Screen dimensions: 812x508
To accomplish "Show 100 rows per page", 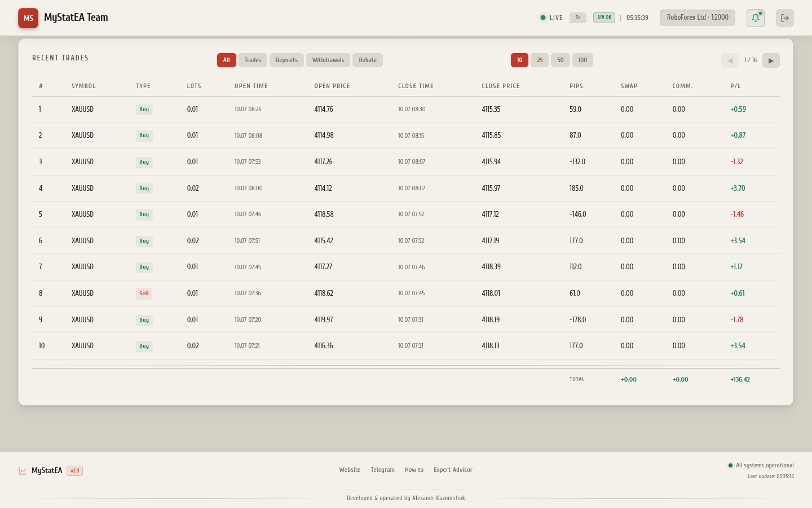I will [582, 60].
